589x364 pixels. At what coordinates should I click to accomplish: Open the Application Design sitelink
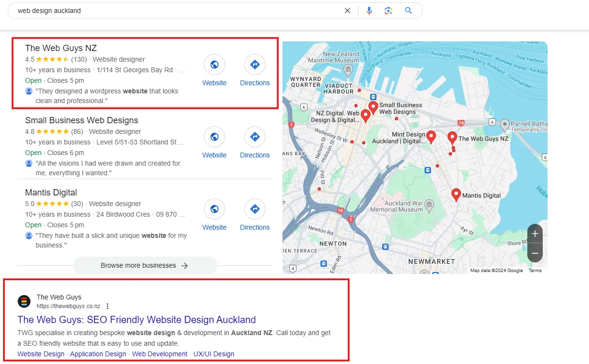[x=98, y=354]
